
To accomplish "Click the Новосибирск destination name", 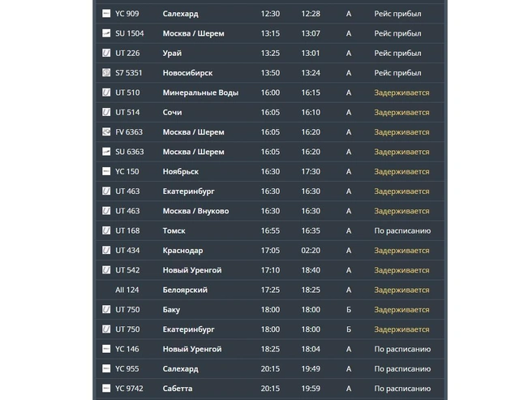I will pyautogui.click(x=187, y=73).
